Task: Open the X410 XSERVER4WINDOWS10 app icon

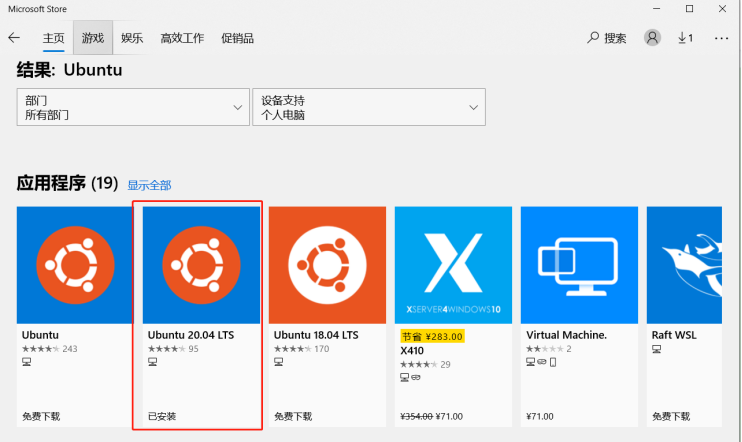Action: point(453,265)
